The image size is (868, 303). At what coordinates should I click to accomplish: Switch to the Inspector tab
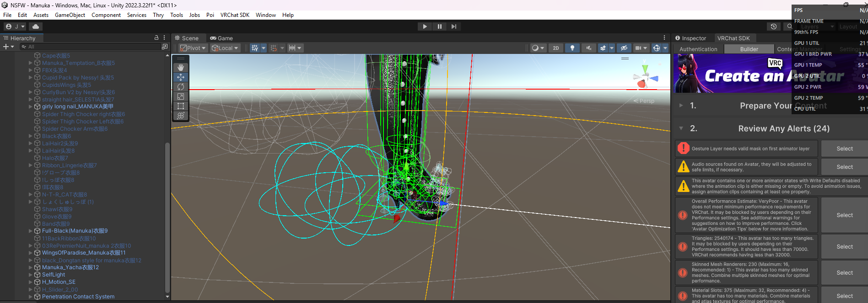click(x=691, y=38)
